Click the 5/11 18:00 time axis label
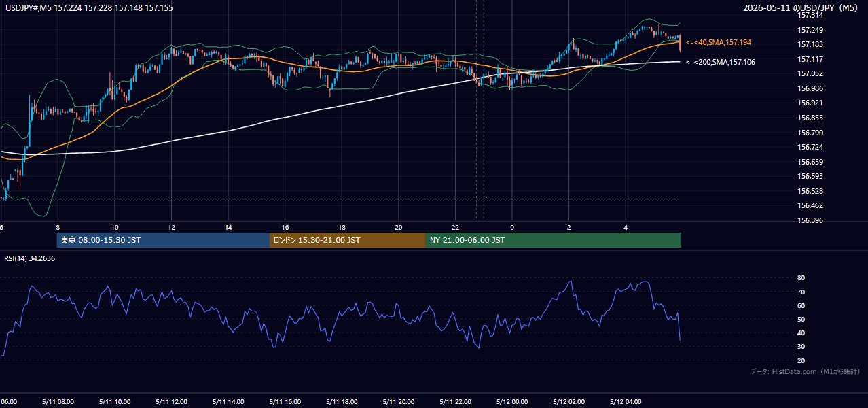Image resolution: width=868 pixels, height=408 pixels. point(342,402)
